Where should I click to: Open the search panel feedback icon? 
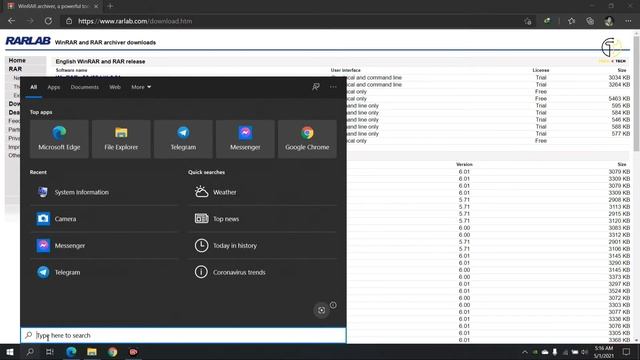pos(316,87)
